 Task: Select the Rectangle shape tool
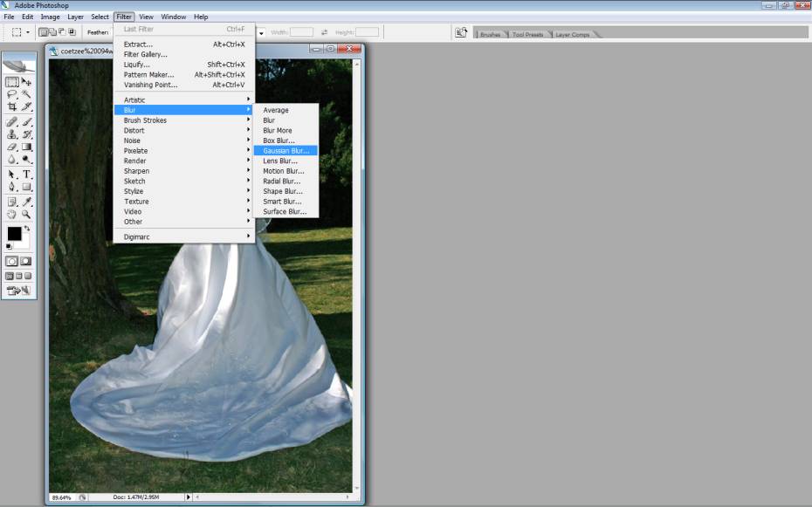point(26,187)
